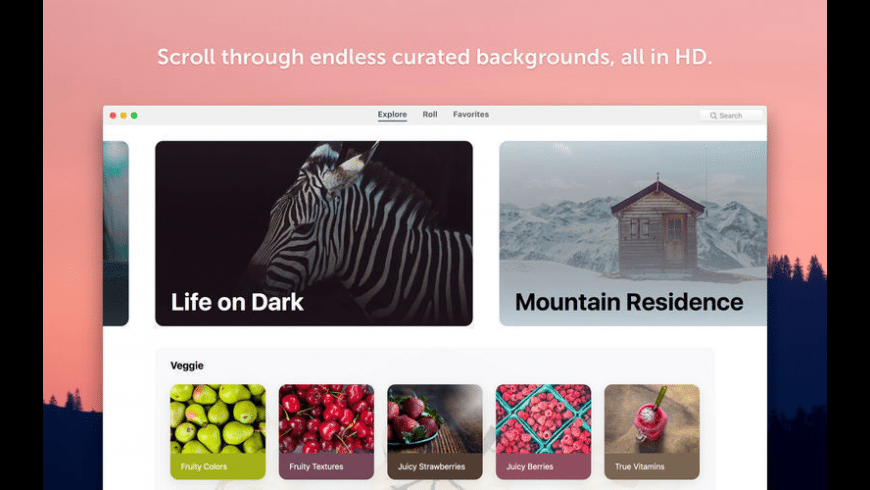Open the Life on Dark collection
This screenshot has height=490, width=870.
point(314,233)
